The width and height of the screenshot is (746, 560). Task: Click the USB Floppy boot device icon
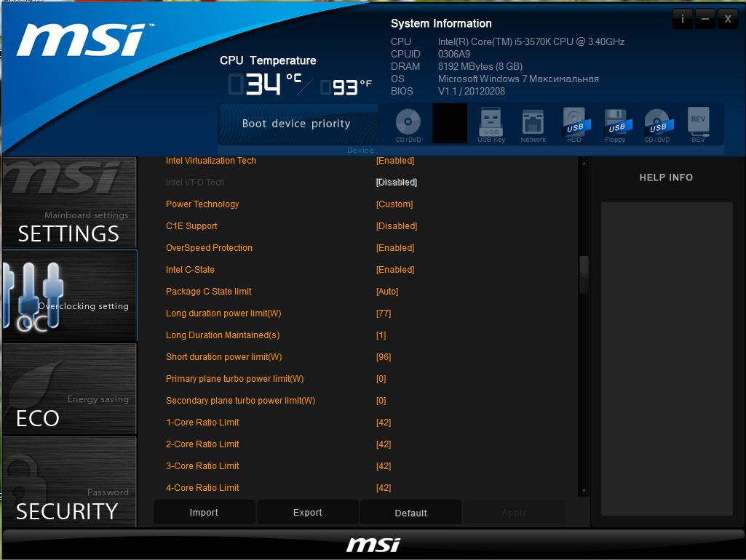coord(616,123)
